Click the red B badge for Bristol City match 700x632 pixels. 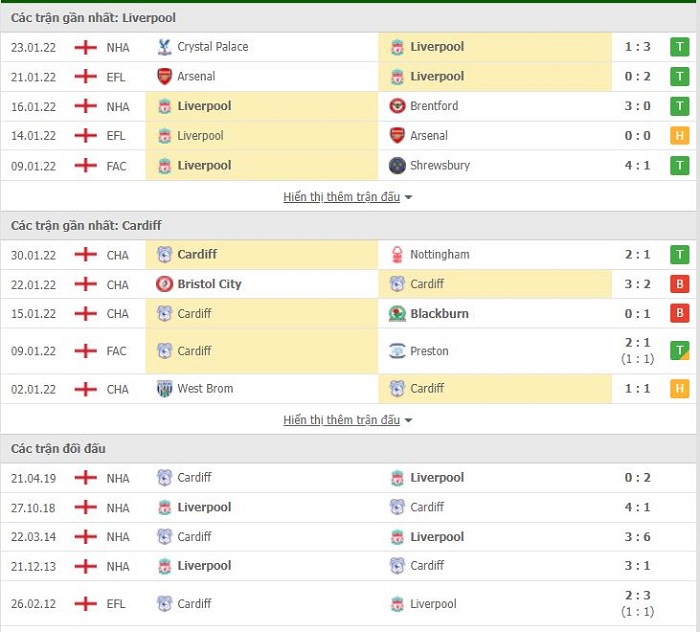click(679, 284)
